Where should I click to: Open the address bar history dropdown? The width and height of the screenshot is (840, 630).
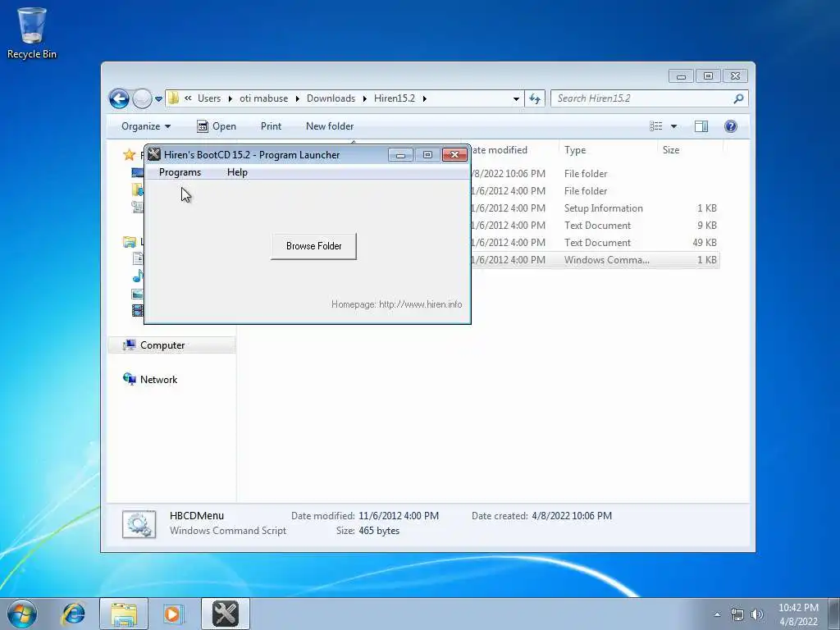pyautogui.click(x=516, y=98)
